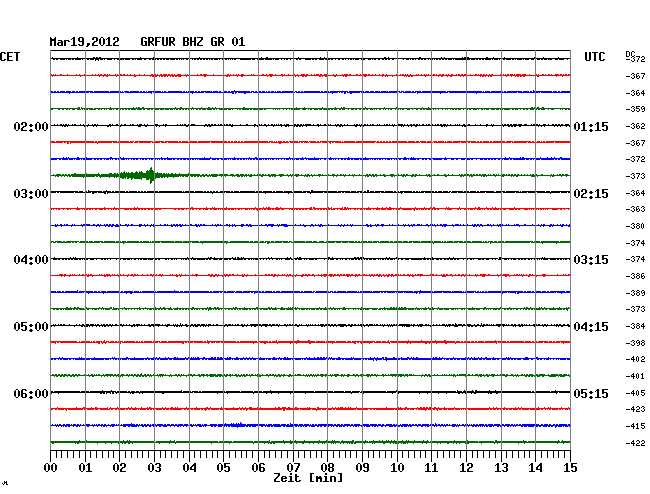Select the DC offset value -401

(x=635, y=376)
